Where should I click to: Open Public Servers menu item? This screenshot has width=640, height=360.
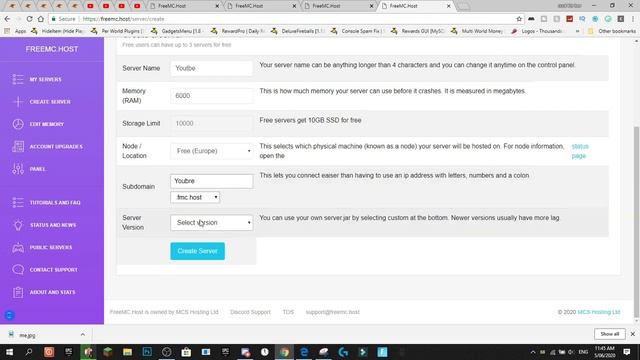[52, 247]
